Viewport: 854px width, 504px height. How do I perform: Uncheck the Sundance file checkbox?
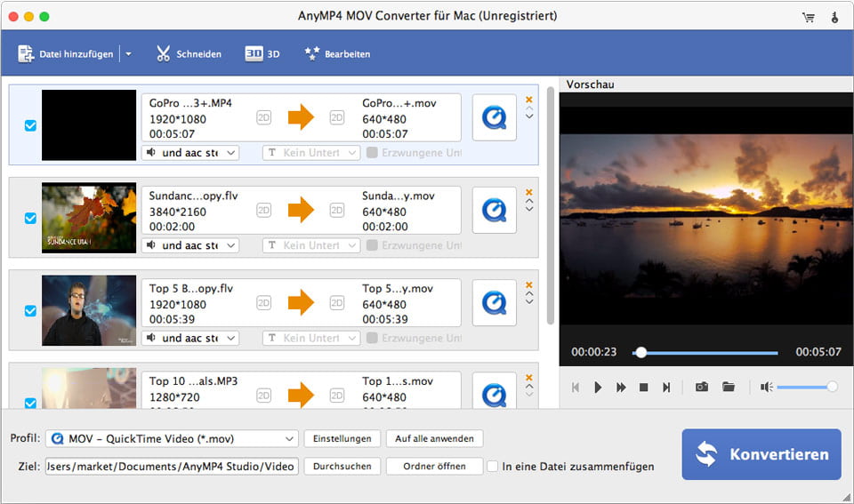click(30, 219)
